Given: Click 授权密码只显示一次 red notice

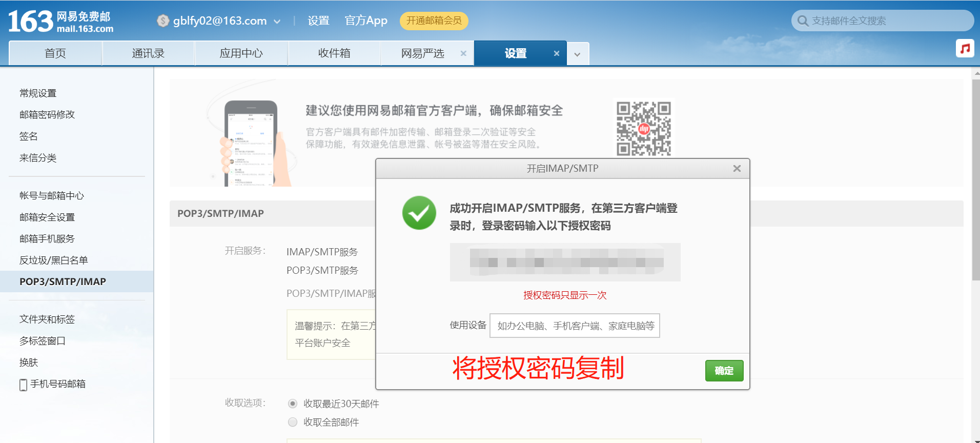Looking at the screenshot, I should (x=565, y=295).
